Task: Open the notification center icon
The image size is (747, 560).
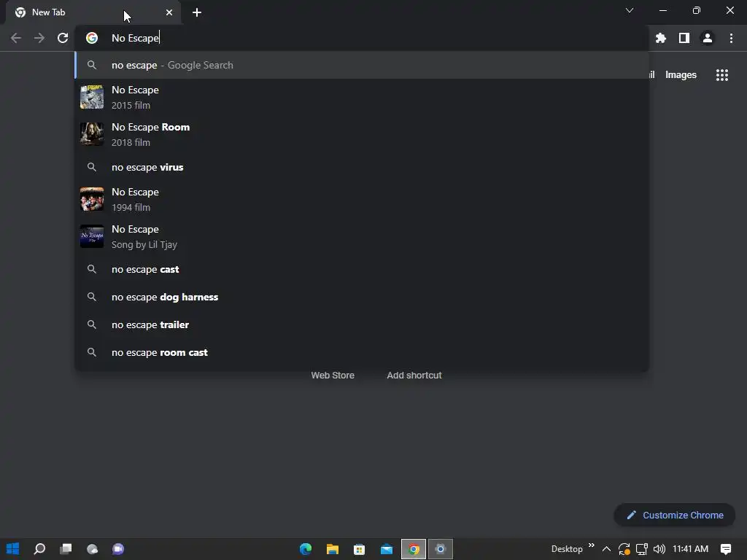Action: pos(726,549)
